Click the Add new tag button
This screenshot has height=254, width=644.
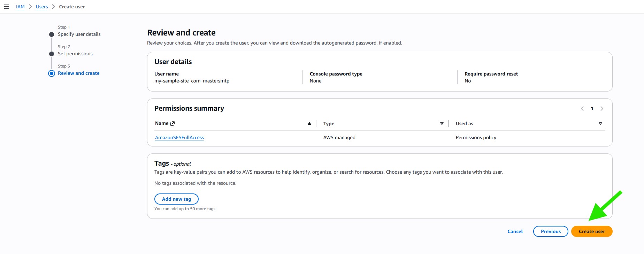176,199
